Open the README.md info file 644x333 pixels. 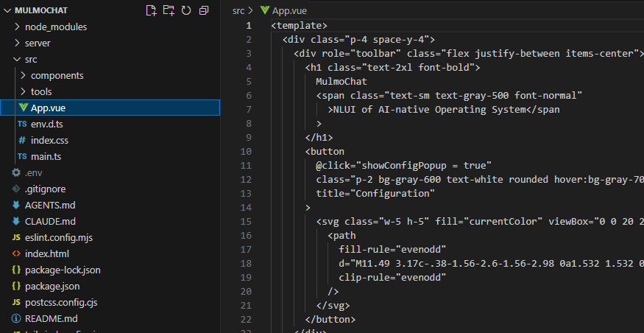[51, 318]
